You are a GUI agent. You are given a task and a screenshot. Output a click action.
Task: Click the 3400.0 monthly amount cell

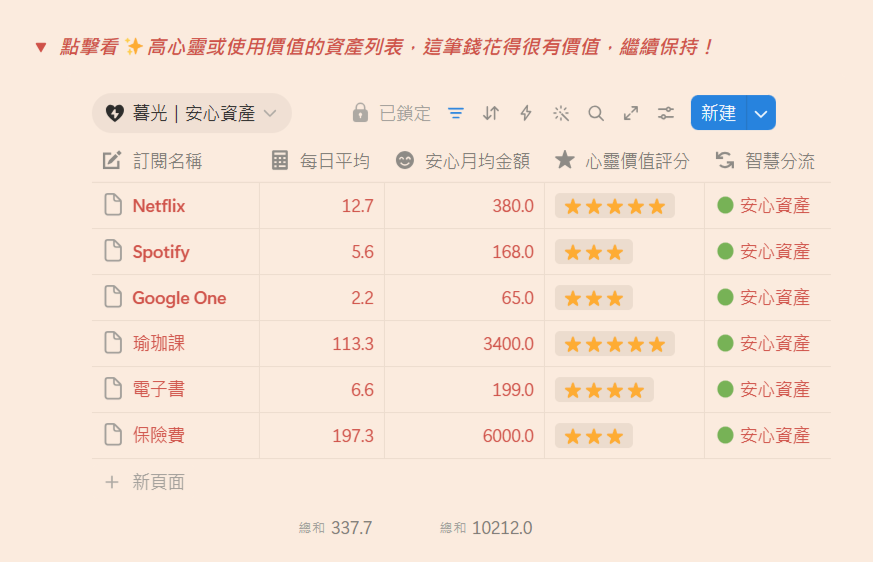(x=464, y=343)
